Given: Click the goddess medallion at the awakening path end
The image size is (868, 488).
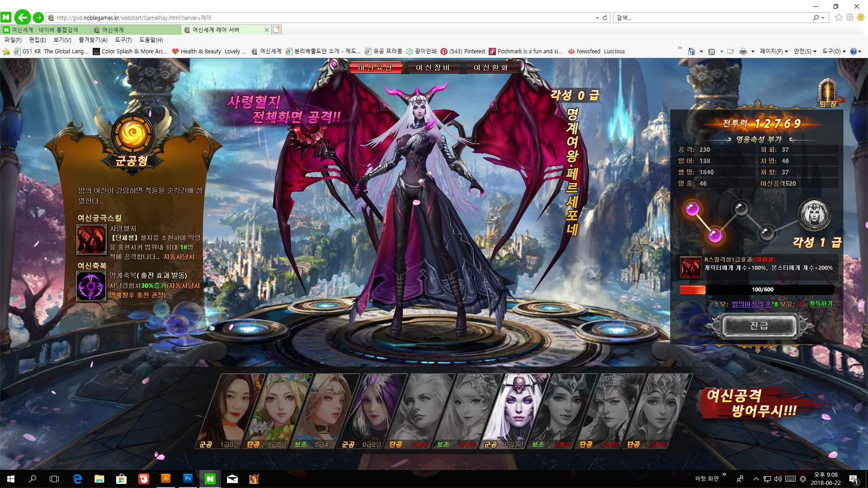Looking at the screenshot, I should pos(814,214).
